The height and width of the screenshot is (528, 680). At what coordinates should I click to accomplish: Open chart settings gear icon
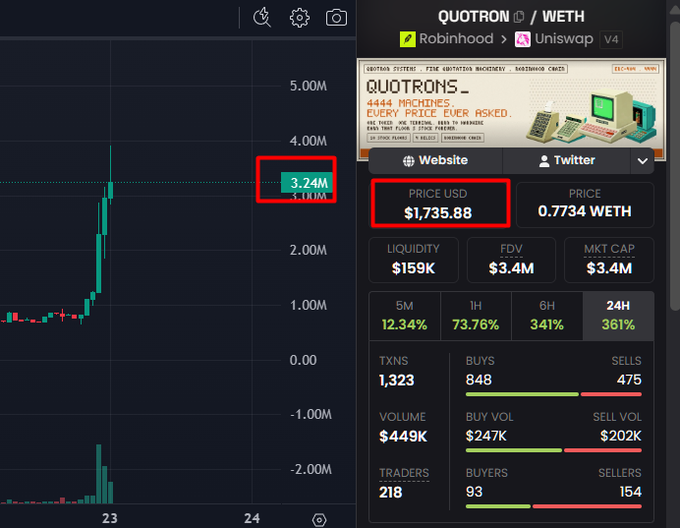pos(299,18)
